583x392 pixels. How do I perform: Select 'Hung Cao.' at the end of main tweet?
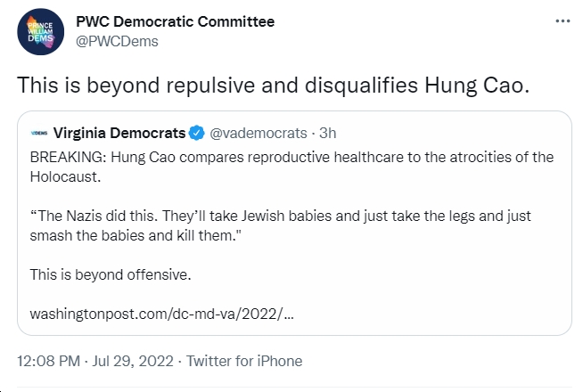(477, 86)
